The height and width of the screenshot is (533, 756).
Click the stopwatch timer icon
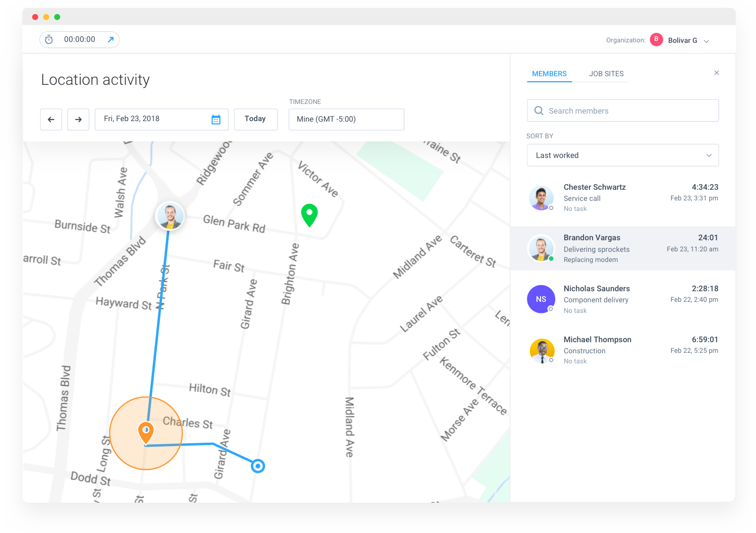[49, 39]
